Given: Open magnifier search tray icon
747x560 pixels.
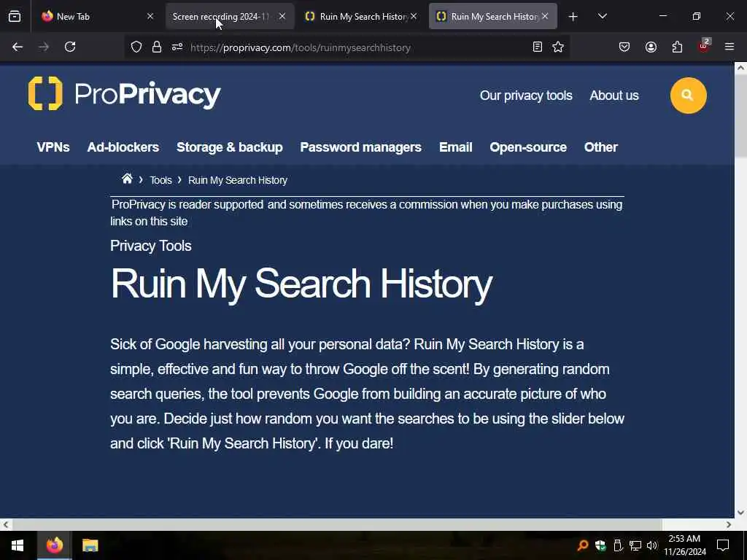Looking at the screenshot, I should click(583, 545).
